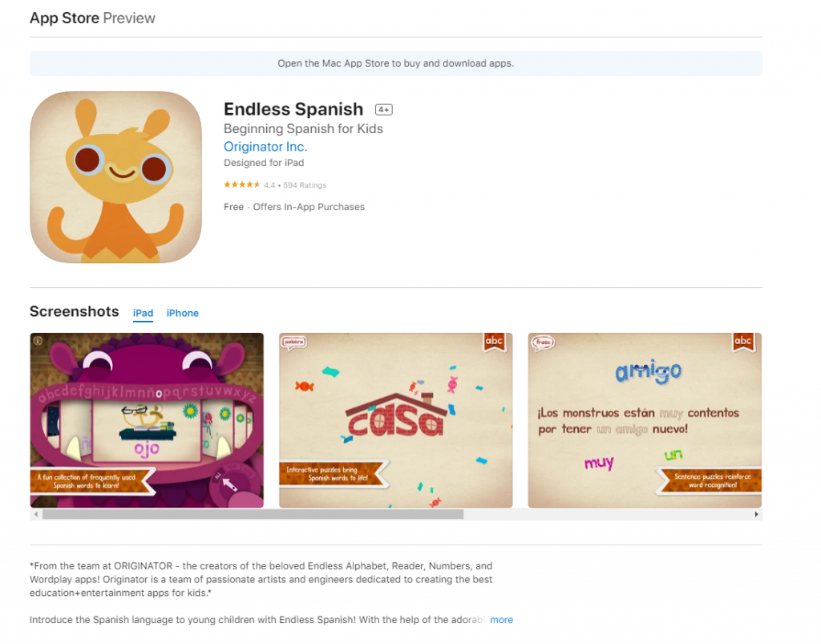
Task: Open the Originator Inc. developer link
Action: click(x=265, y=147)
